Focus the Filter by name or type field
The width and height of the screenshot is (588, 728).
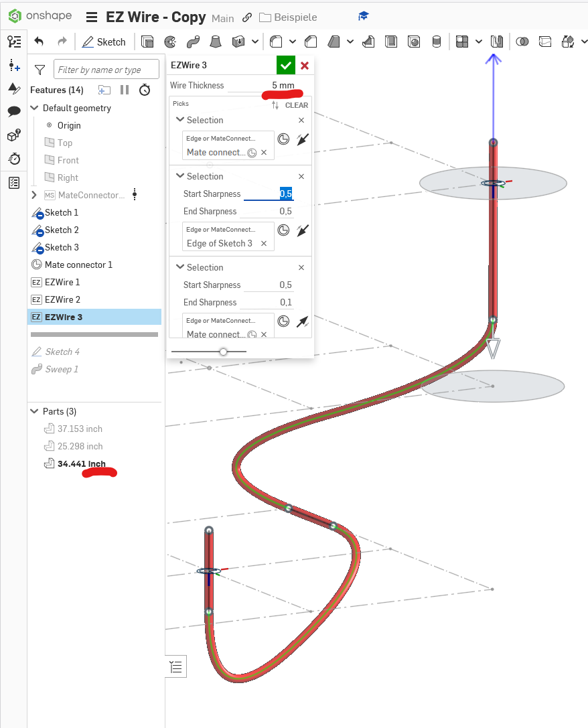coord(106,70)
